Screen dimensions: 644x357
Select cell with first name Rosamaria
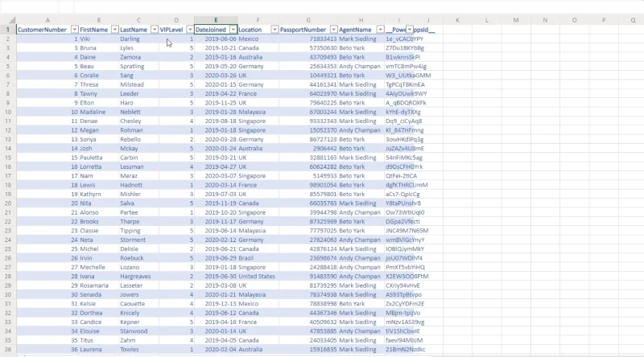click(98, 285)
